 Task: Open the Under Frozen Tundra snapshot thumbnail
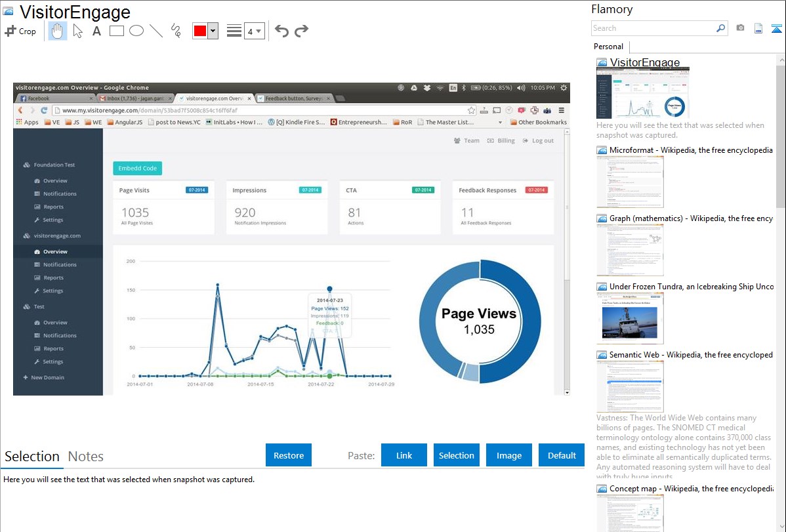click(x=630, y=318)
